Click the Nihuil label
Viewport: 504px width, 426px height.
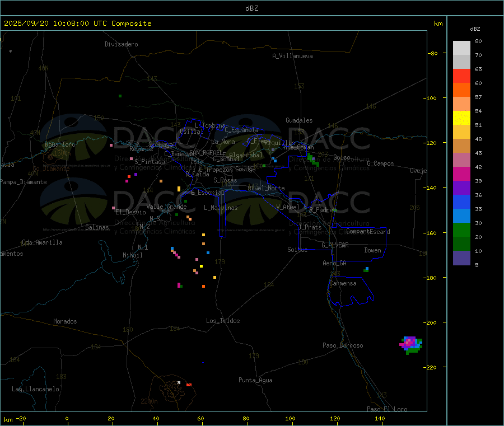[x=132, y=255]
